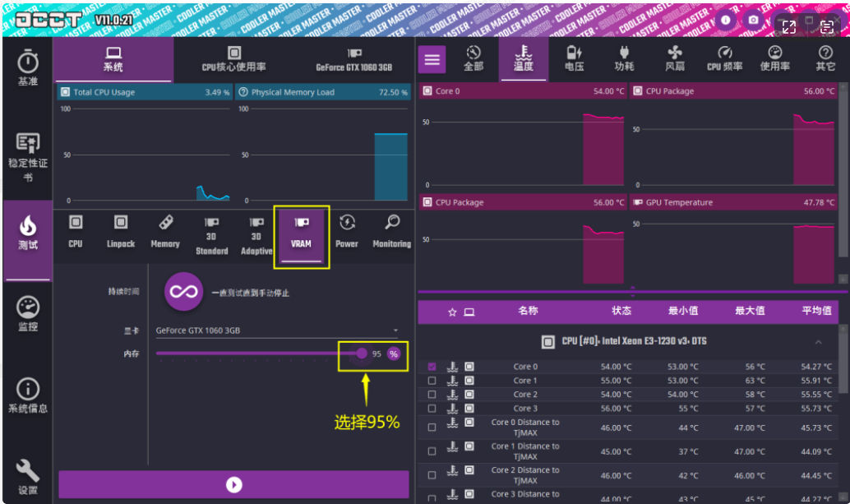The height and width of the screenshot is (504, 850).
Task: Filter sensors by 使用率 usage
Action: point(775,58)
